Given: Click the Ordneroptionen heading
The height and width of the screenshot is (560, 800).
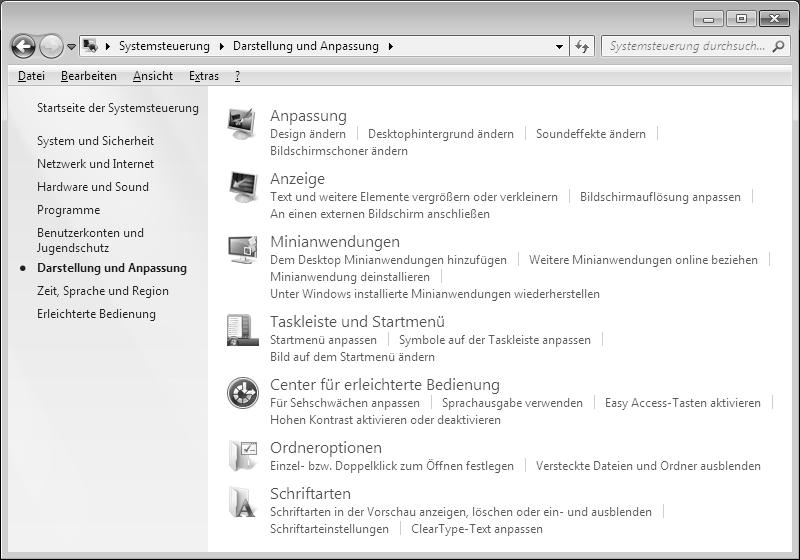Looking at the screenshot, I should (326, 448).
